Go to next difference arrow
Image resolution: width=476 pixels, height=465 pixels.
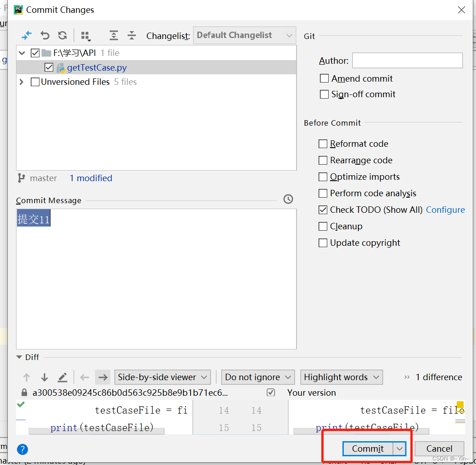[45, 377]
